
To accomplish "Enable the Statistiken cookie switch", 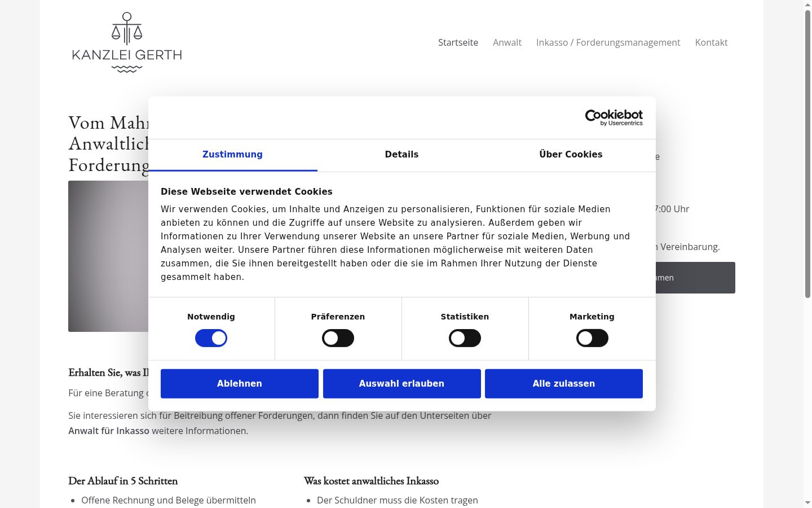I will click(x=465, y=338).
